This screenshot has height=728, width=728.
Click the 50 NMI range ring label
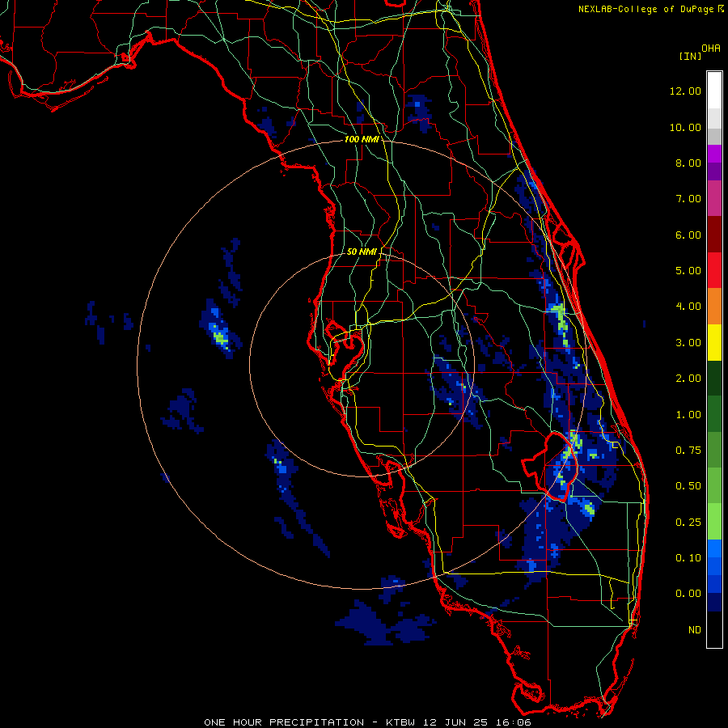(x=362, y=252)
